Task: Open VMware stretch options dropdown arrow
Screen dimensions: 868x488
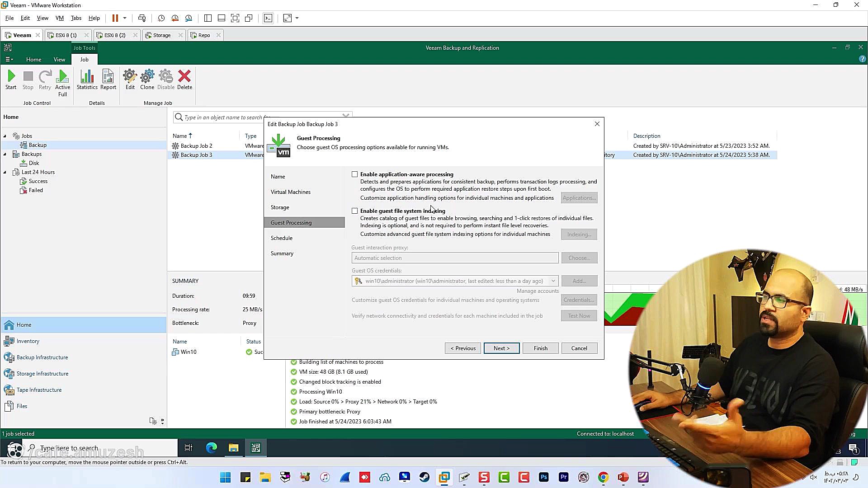Action: coord(297,18)
